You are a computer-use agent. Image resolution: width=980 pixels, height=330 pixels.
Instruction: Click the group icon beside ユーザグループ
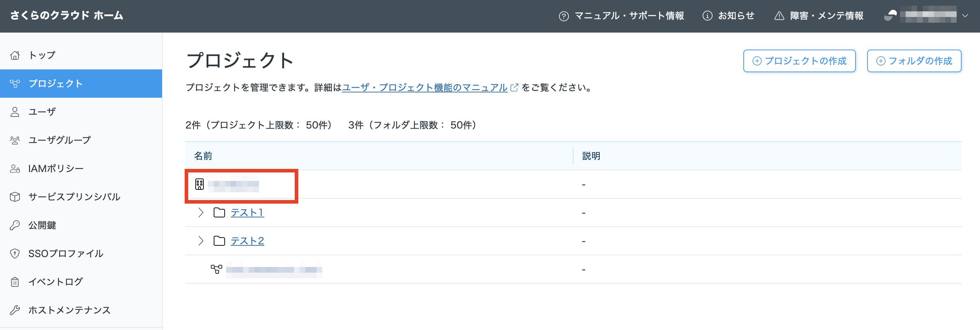click(15, 141)
